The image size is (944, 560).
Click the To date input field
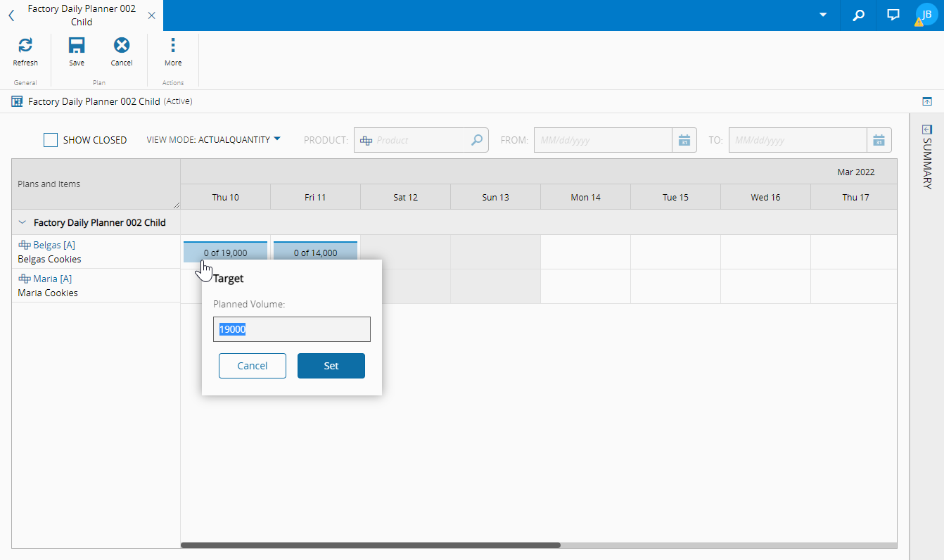point(798,140)
